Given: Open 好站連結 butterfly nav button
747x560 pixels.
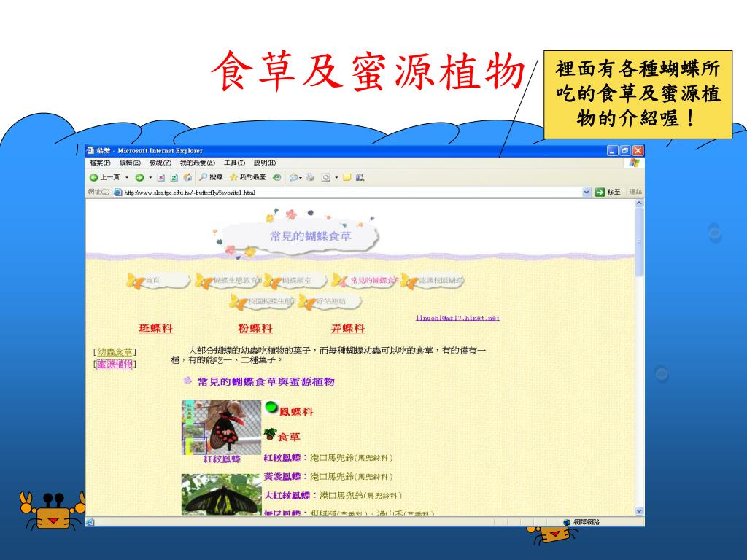Looking at the screenshot, I should pos(329,302).
